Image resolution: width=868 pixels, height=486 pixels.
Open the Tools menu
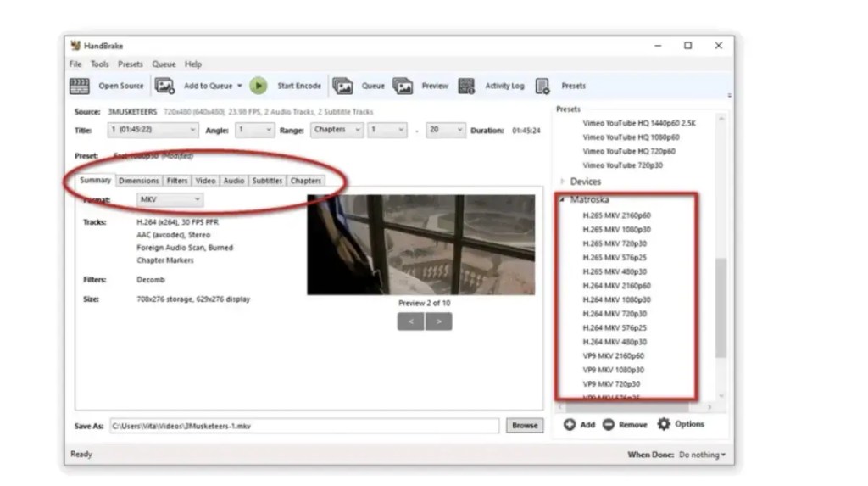point(100,64)
